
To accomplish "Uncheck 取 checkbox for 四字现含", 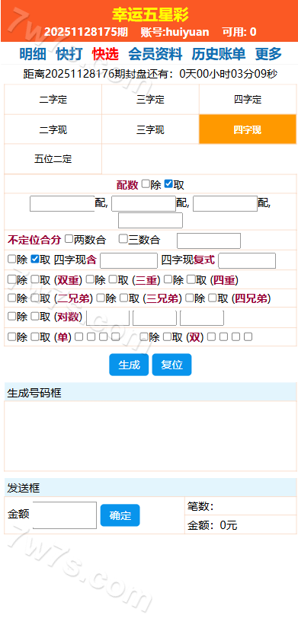I will click(x=35, y=259).
